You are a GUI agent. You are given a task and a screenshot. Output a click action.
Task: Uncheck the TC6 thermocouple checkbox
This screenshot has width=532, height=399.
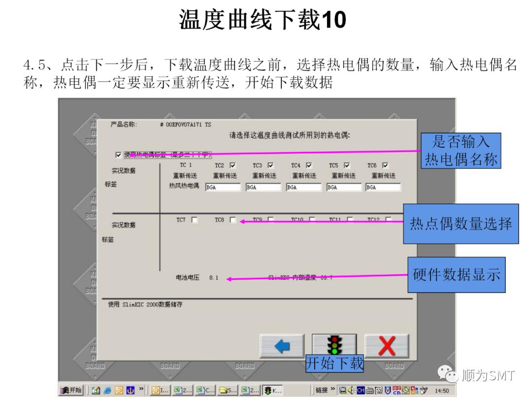coord(385,165)
